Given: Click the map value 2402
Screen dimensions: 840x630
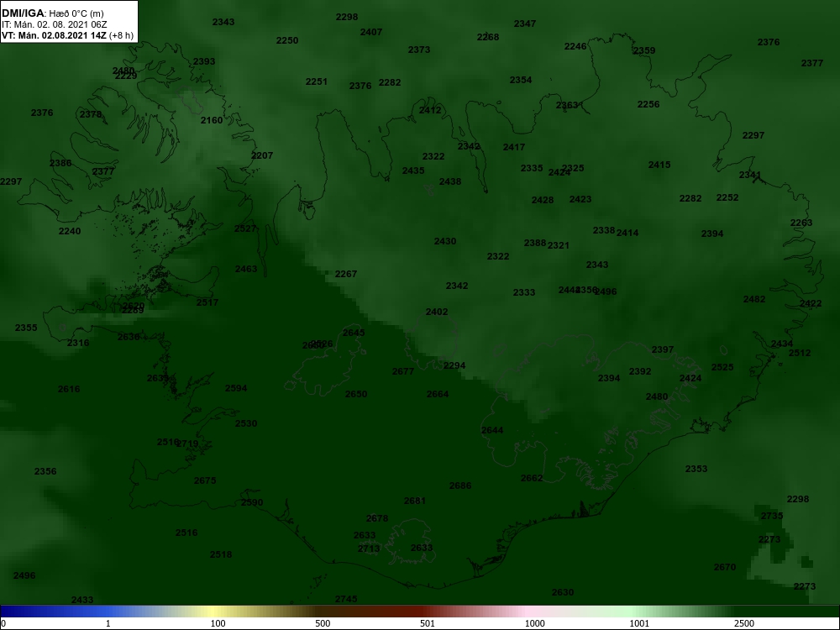Looking at the screenshot, I should pos(437,312).
